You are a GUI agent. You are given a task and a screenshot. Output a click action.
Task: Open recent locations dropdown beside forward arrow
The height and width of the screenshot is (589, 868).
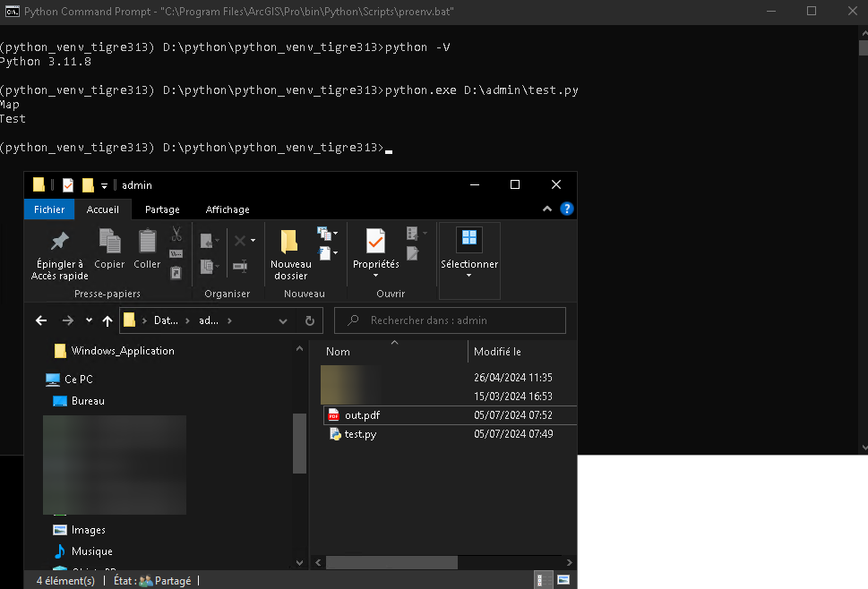[89, 320]
